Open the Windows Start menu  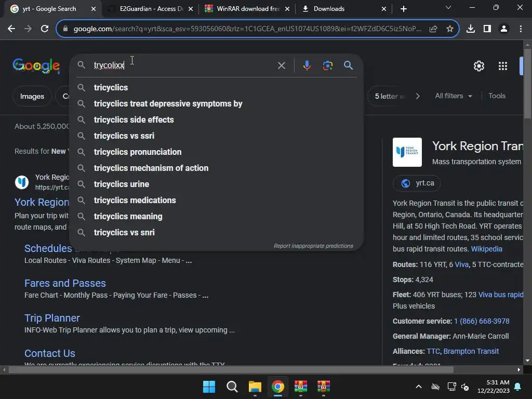coord(209,387)
